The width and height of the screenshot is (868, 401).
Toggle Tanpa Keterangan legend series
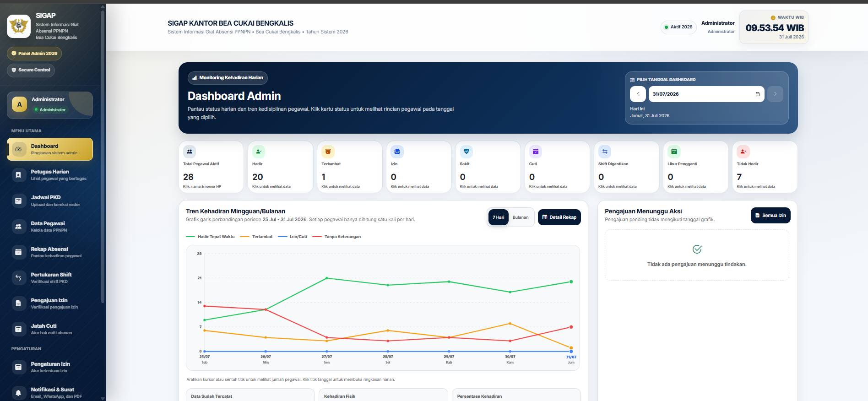(x=337, y=237)
